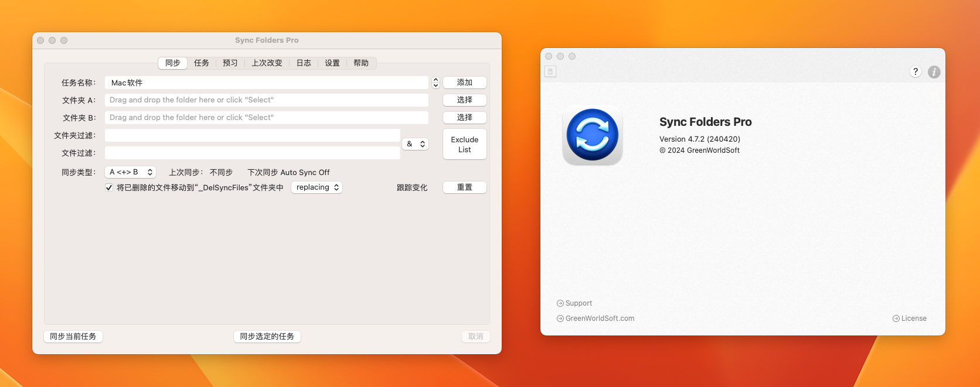Image resolution: width=980 pixels, height=387 pixels.
Task: Click the 重置 button
Action: click(x=465, y=187)
